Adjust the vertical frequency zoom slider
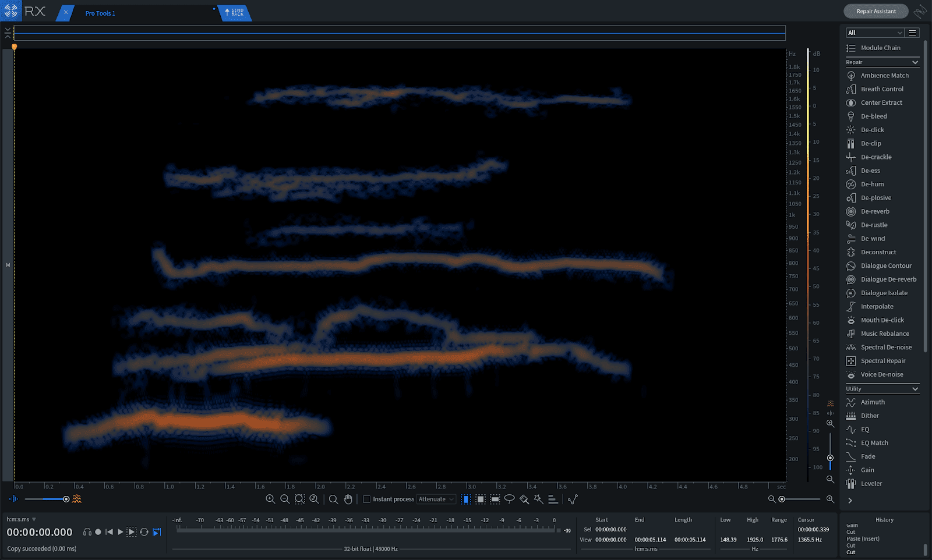Screen dimensions: 932x560 (830, 458)
